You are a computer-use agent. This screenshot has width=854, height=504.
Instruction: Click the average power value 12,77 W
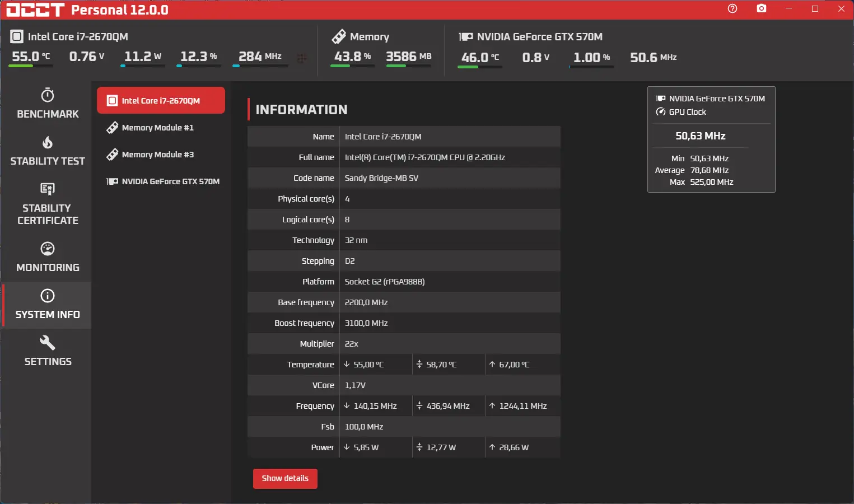441,447
